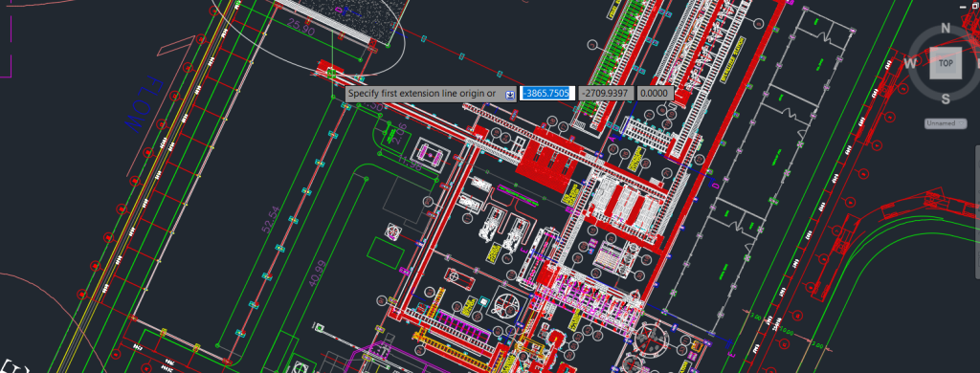Screen dimensions: 980x373
Task: Click the Y coordinate field showing -2709.9397
Action: click(x=606, y=94)
